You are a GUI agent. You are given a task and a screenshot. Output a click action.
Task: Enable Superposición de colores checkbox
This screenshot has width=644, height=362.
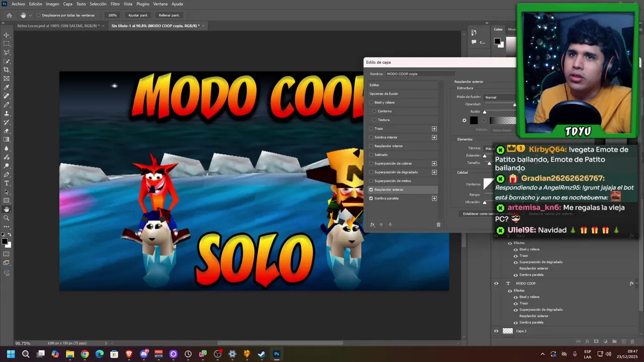371,163
